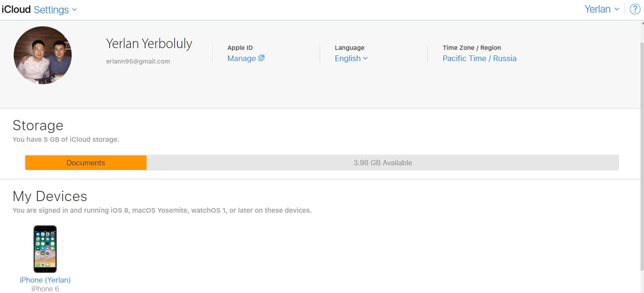Image resolution: width=644 pixels, height=293 pixels.
Task: Click the iCloud logo text
Action: click(x=16, y=9)
